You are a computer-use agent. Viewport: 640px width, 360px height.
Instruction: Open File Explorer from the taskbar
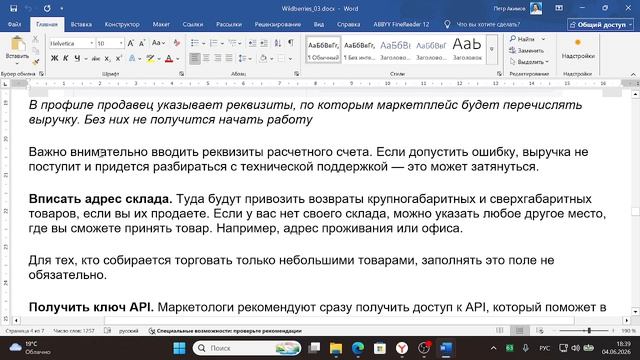point(336,348)
